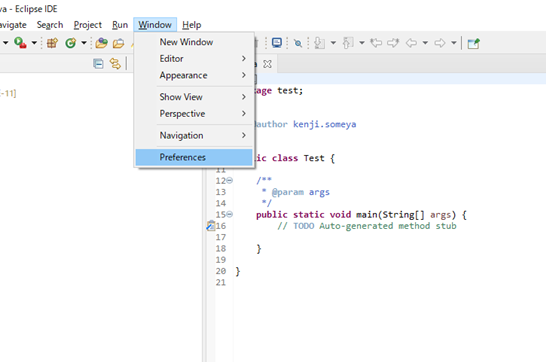Choose Preferences from the Window menu
The image size is (546, 362).
(194, 157)
